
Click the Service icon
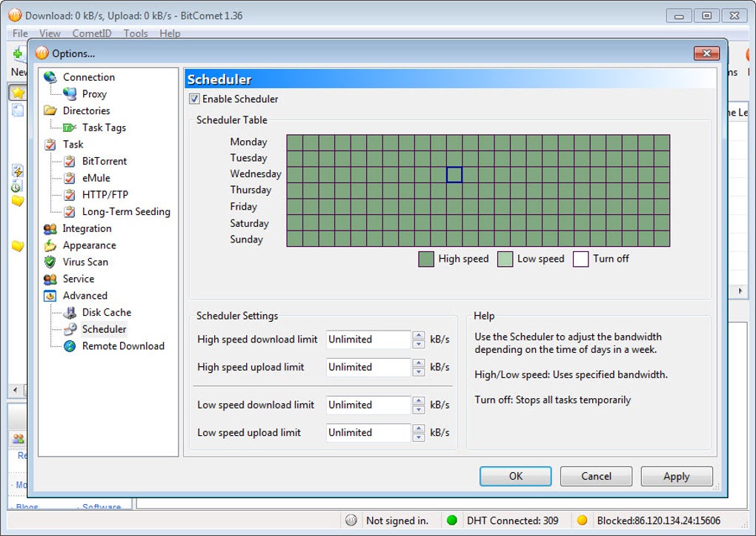pos(50,279)
